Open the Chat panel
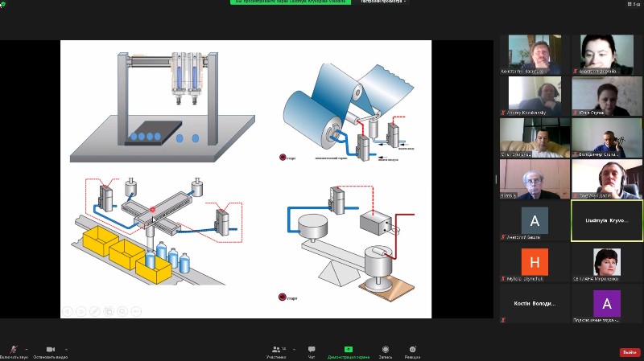The width and height of the screenshot is (644, 361). (312, 350)
